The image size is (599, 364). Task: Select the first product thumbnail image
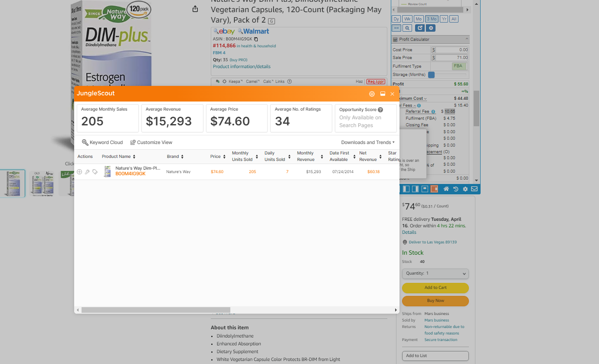point(13,183)
